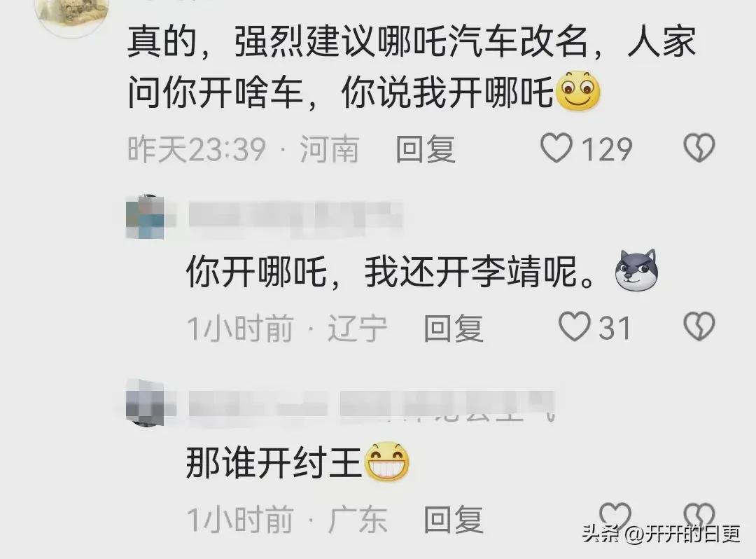
Task: Dislike the Liaoning reply about 李靖
Action: (699, 327)
